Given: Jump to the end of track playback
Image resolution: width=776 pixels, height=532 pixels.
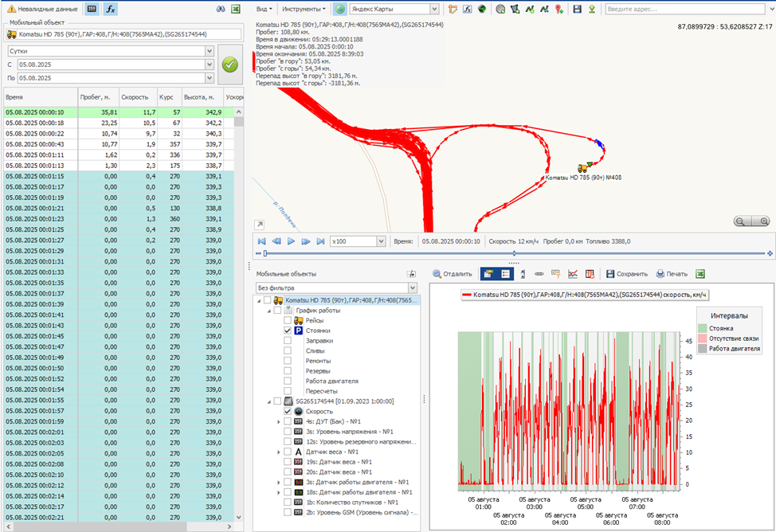Looking at the screenshot, I should (320, 241).
